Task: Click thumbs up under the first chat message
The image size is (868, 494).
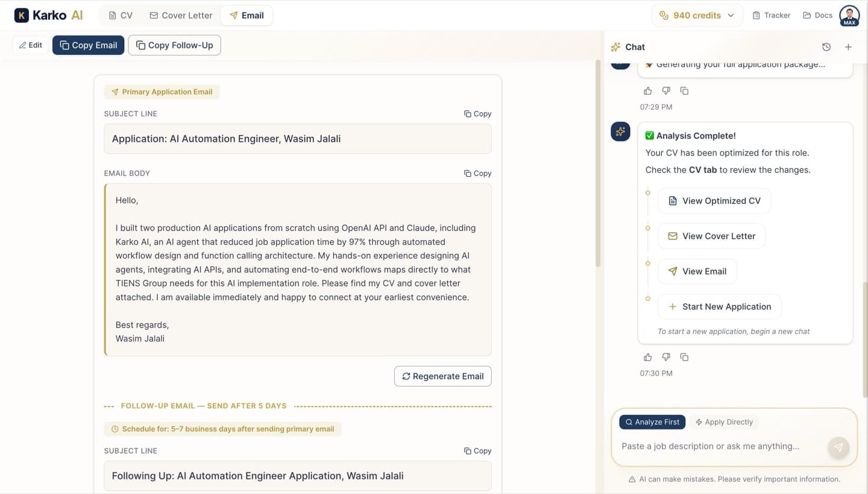Action: pos(647,90)
